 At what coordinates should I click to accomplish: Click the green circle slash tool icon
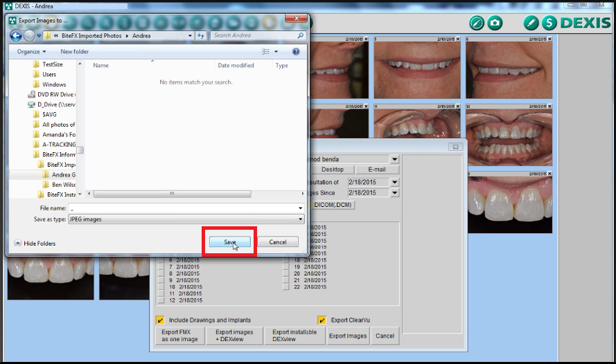point(476,23)
